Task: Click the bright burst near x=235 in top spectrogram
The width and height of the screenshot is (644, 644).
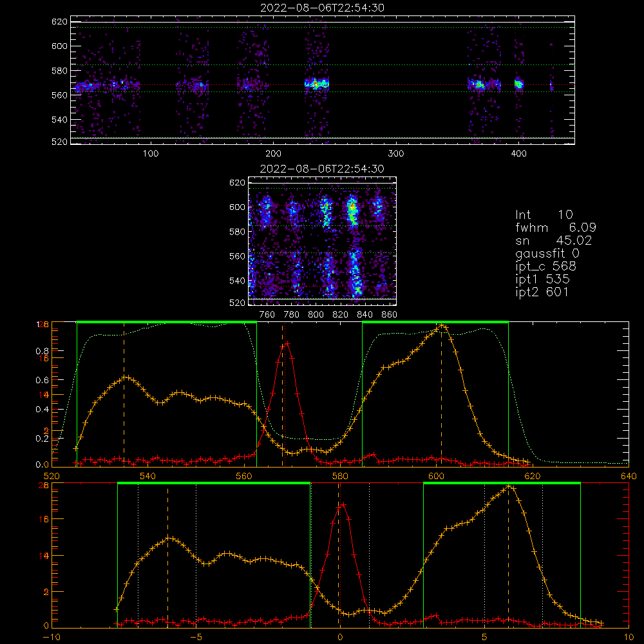Action: [x=317, y=84]
